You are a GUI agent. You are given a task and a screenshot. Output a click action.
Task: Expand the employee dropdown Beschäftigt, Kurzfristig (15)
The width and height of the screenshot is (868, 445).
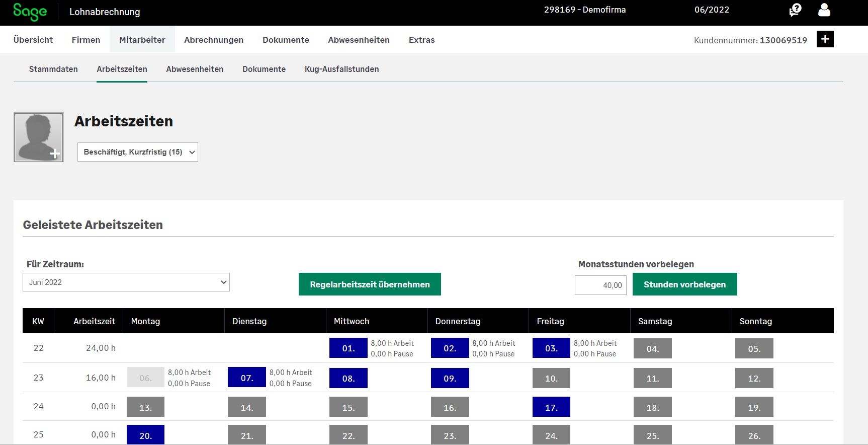138,152
